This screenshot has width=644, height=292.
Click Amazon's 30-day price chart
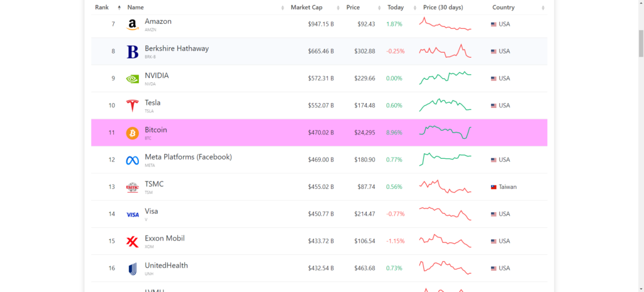coord(445,24)
